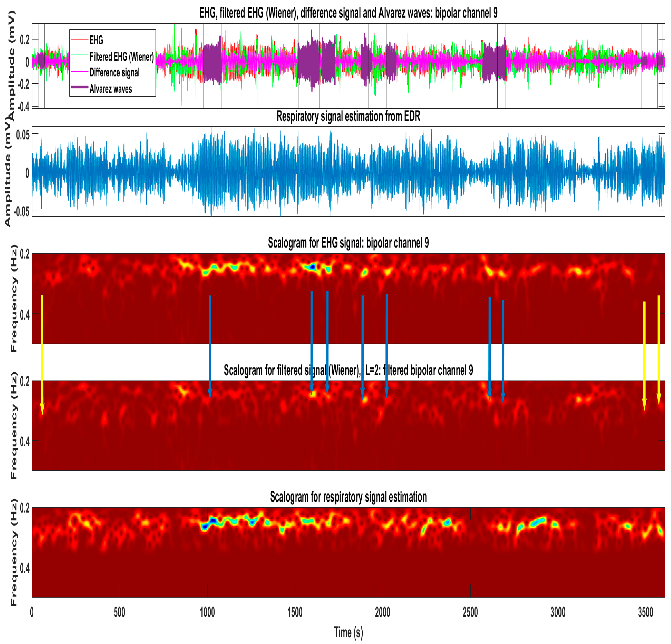Click the 'Scalogram for EHG signal' title
Viewport: 671px width, 644px height.
coord(348,243)
